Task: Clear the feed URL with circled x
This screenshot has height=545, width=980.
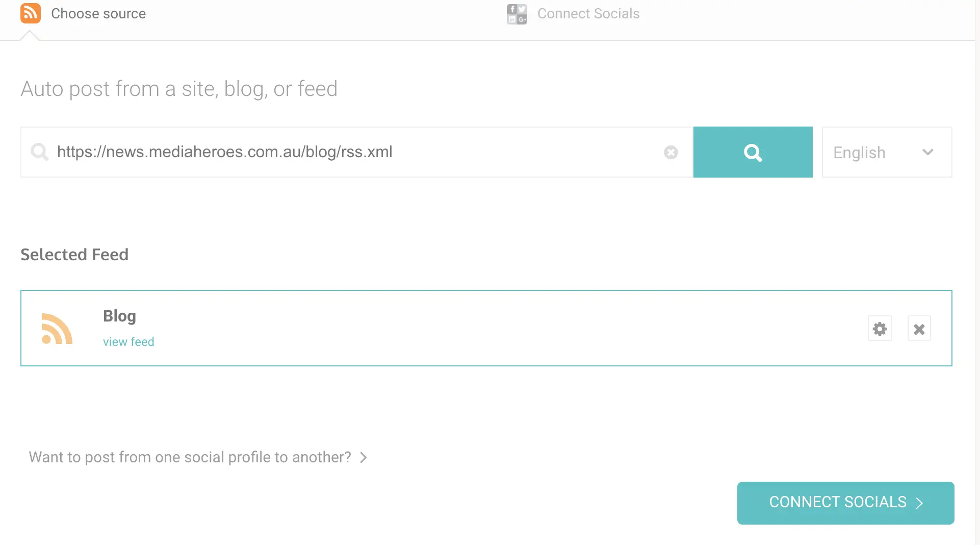Action: click(x=670, y=152)
